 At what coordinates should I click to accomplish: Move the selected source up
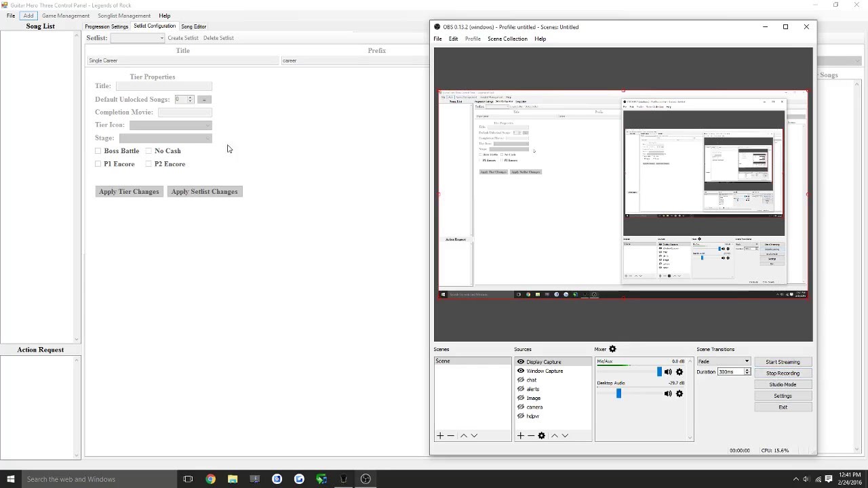tap(554, 436)
